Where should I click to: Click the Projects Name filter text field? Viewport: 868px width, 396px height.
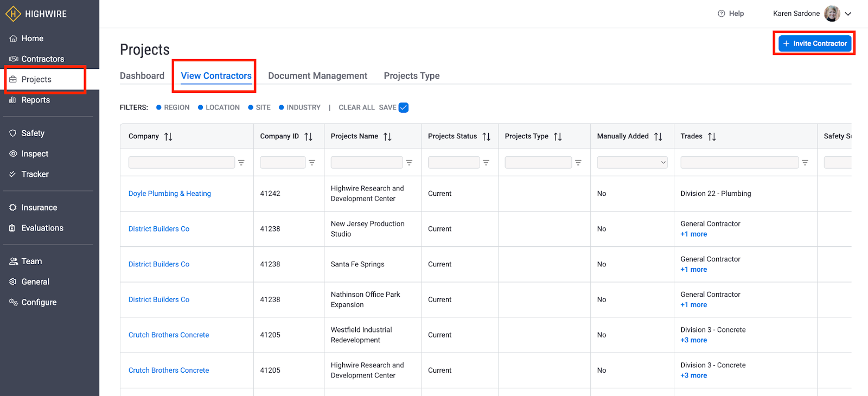coord(367,163)
